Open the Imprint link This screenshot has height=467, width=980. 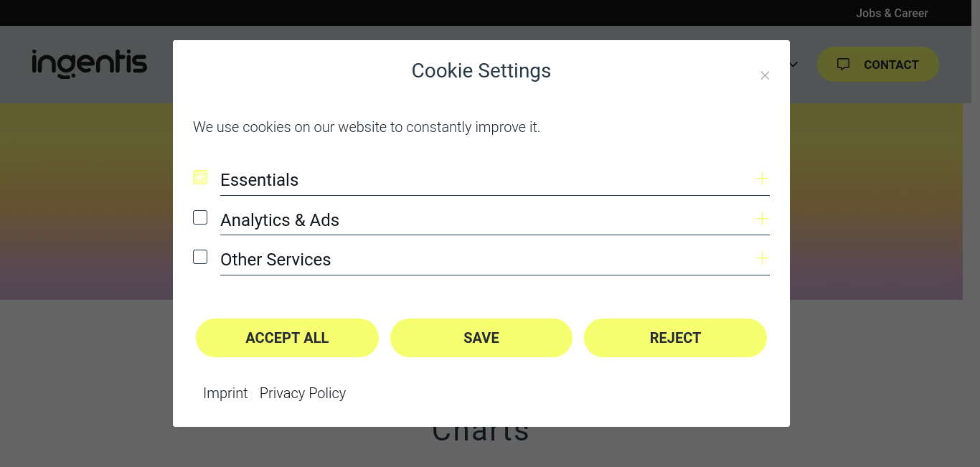pos(225,393)
